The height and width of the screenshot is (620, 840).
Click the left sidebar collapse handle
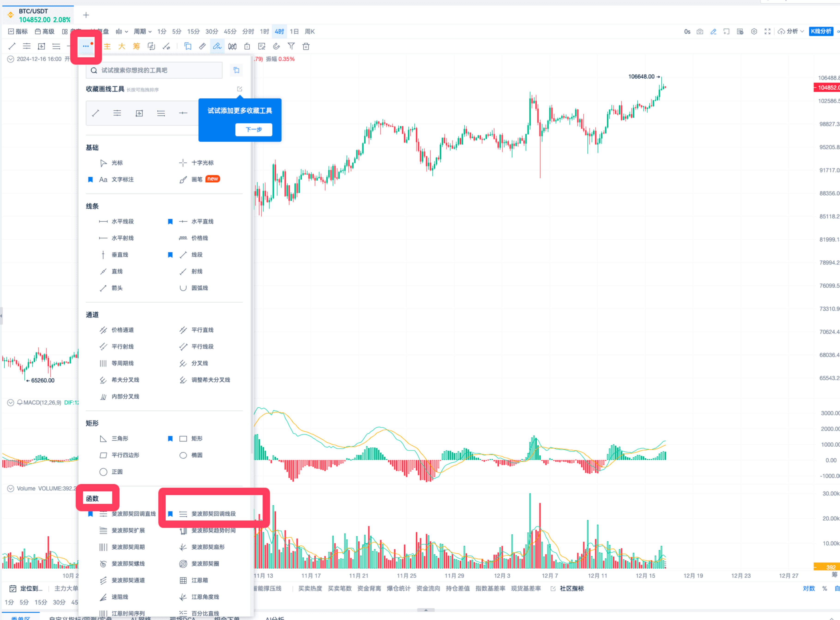pyautogui.click(x=1, y=316)
